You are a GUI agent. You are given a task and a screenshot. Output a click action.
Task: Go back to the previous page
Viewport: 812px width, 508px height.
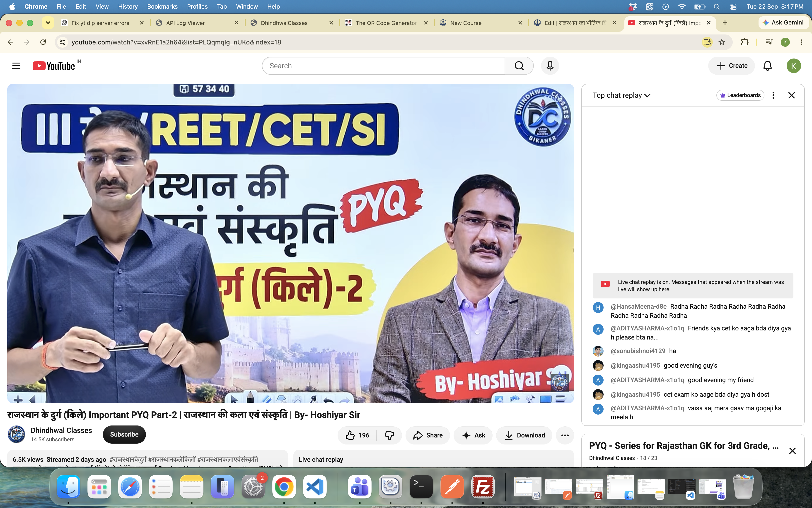(x=10, y=42)
